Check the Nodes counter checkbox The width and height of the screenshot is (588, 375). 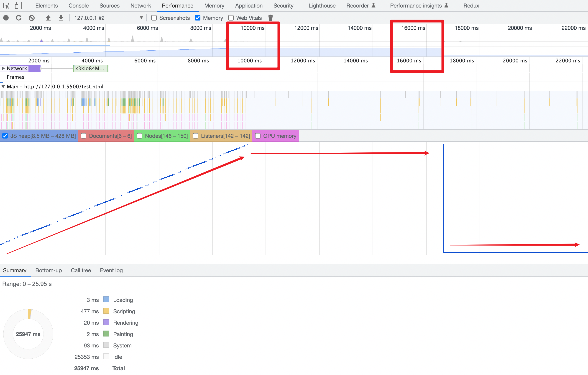(x=140, y=136)
